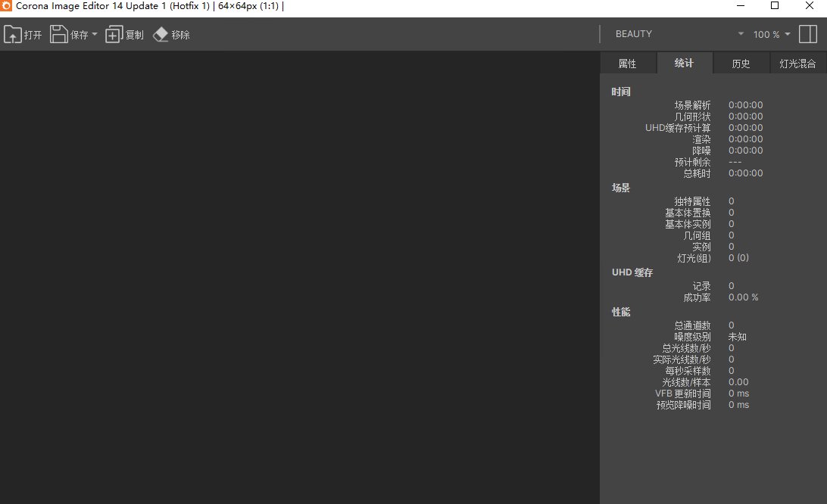
Task: Click the 独特属性 label
Action: point(692,201)
